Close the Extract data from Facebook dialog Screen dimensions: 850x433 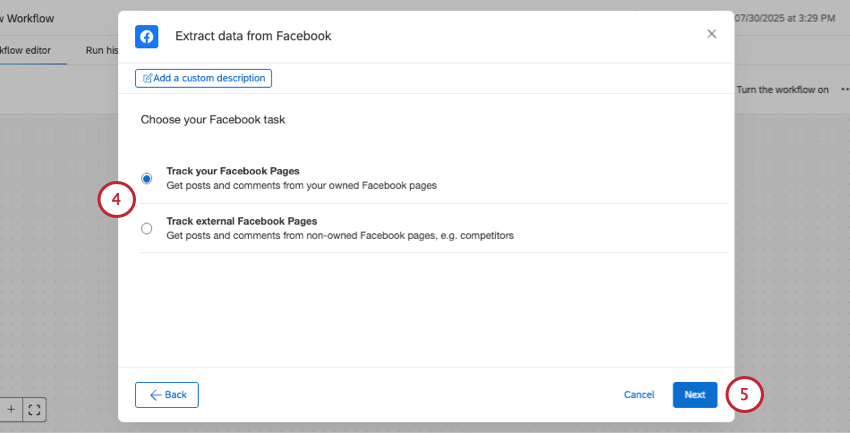click(712, 34)
